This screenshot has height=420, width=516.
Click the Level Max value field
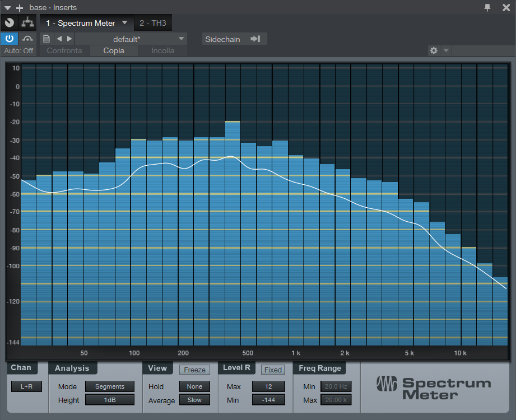268,386
